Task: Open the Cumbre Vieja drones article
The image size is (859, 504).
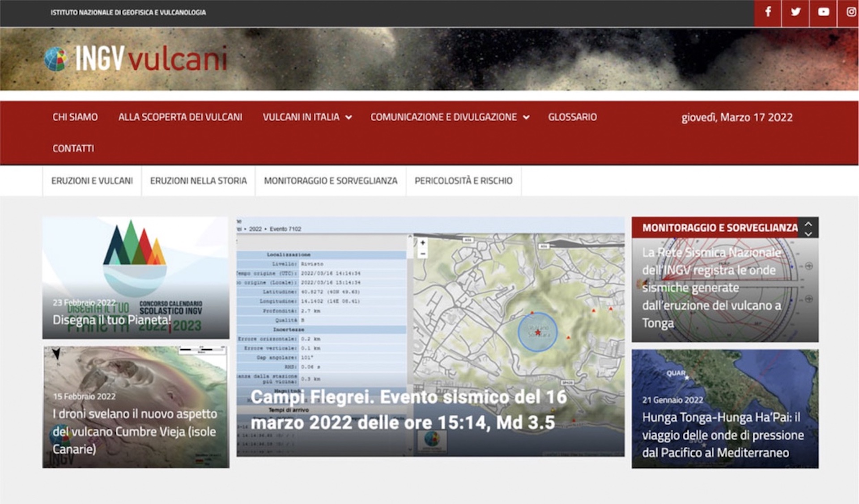Action: (x=135, y=432)
